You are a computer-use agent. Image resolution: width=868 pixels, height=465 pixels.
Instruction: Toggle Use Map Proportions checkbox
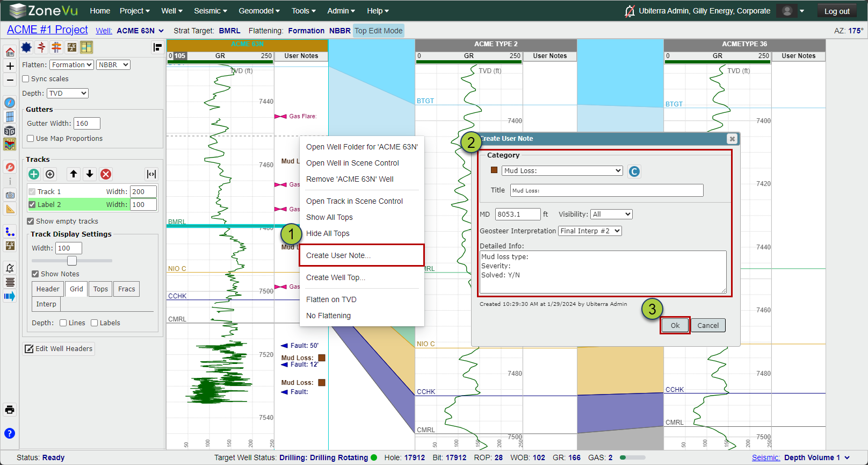[31, 139]
